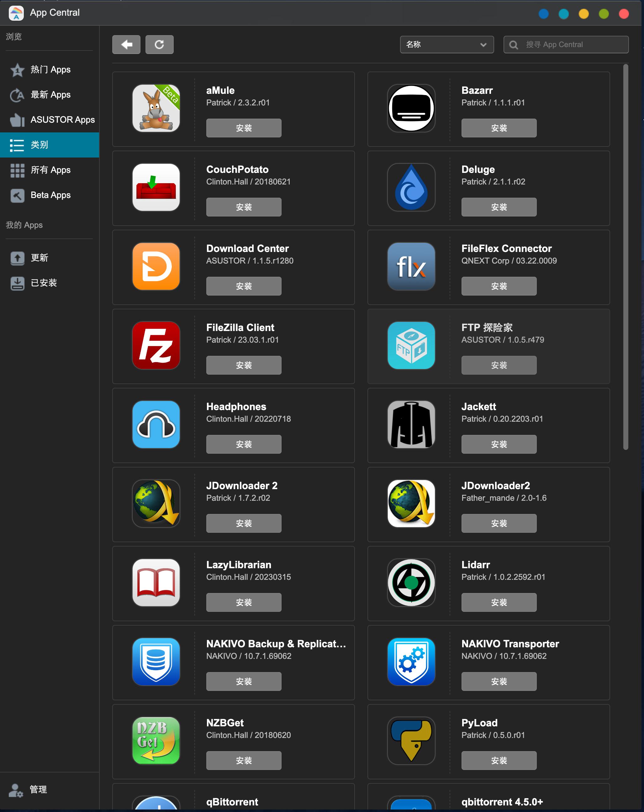
Task: Select the Headphones app icon
Action: 156,425
